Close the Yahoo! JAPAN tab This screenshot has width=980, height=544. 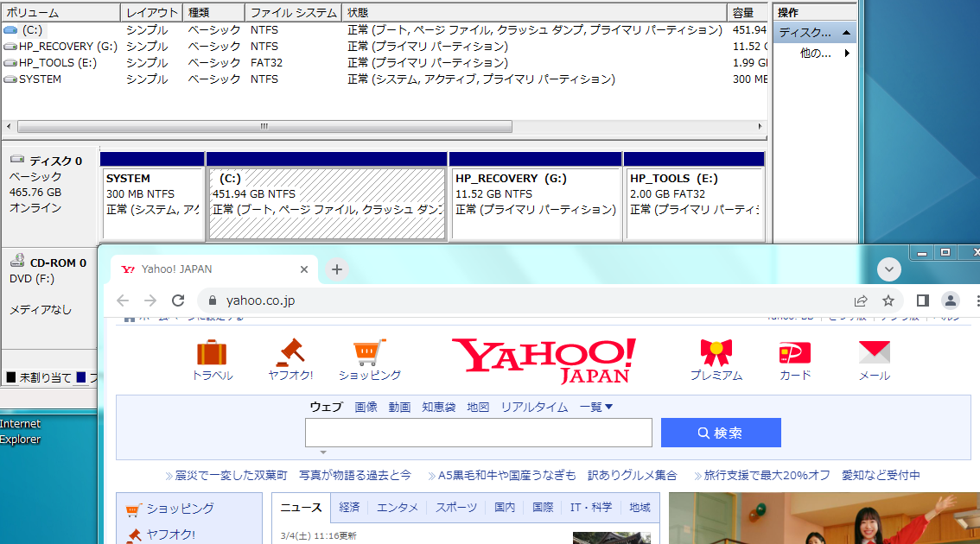pyautogui.click(x=303, y=269)
